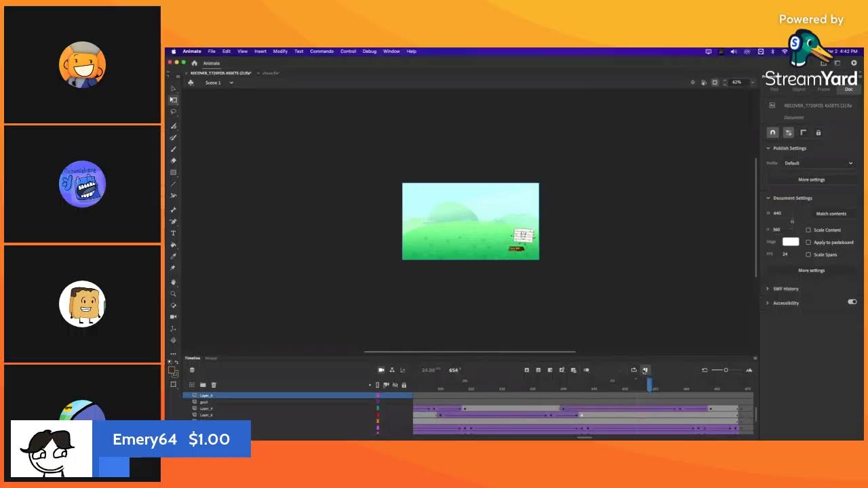Select the Paint Bucket tool

[x=173, y=245]
